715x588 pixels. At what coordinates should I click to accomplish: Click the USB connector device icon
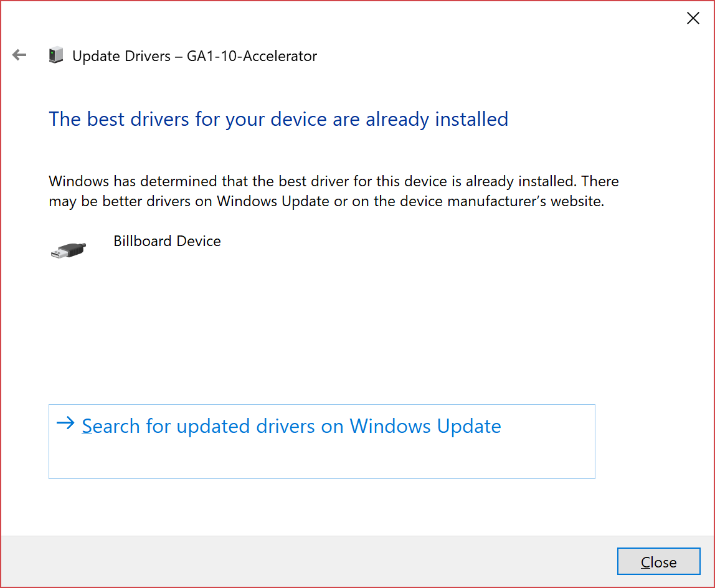(69, 250)
